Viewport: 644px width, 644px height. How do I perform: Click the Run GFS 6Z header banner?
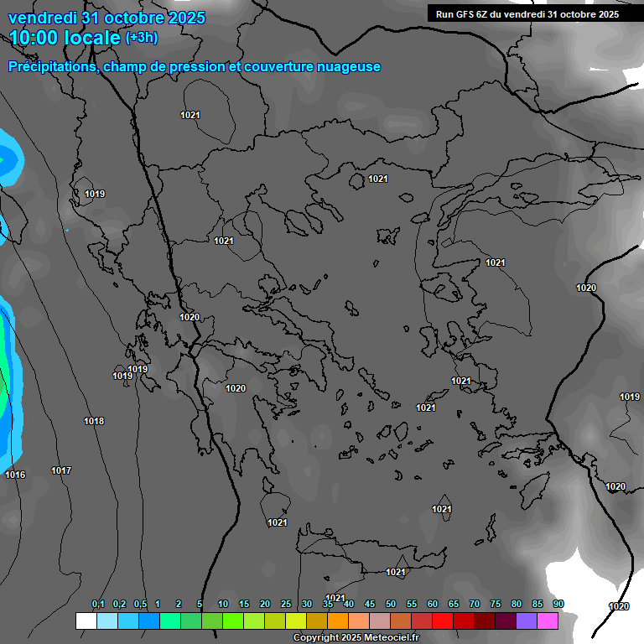coord(527,13)
